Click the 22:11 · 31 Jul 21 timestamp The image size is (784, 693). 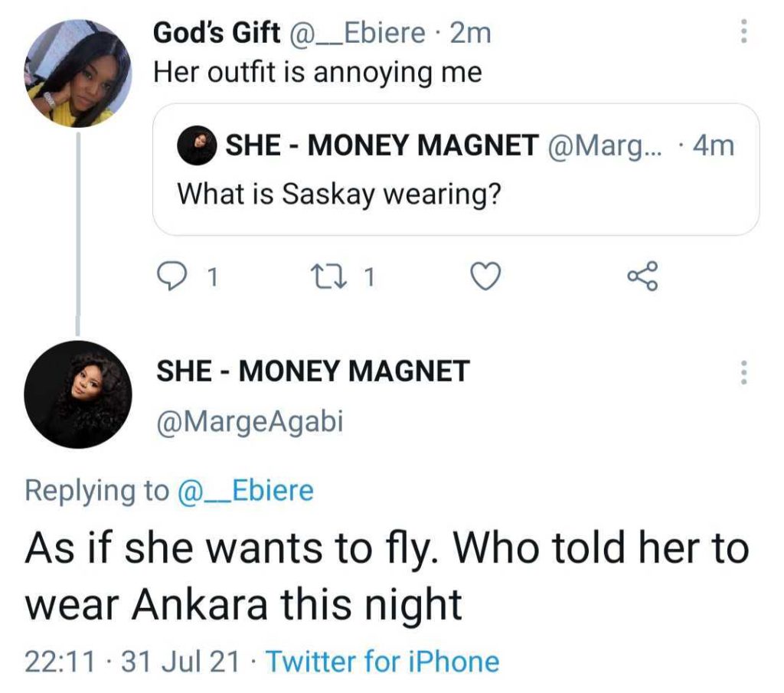click(132, 661)
